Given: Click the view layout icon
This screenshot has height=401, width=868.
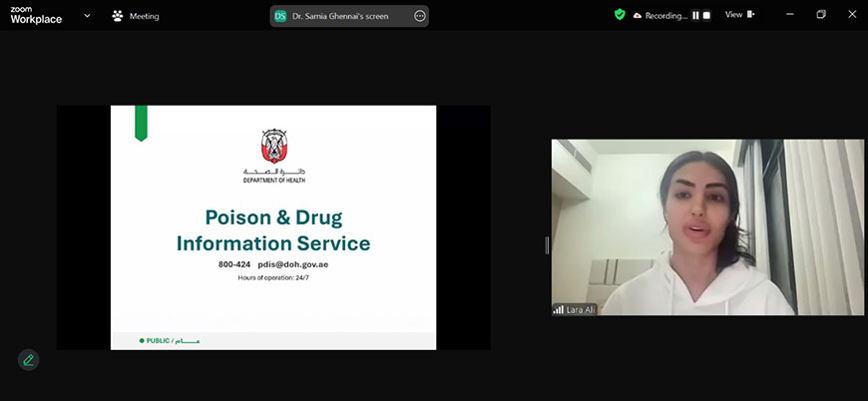Looking at the screenshot, I should [x=750, y=15].
